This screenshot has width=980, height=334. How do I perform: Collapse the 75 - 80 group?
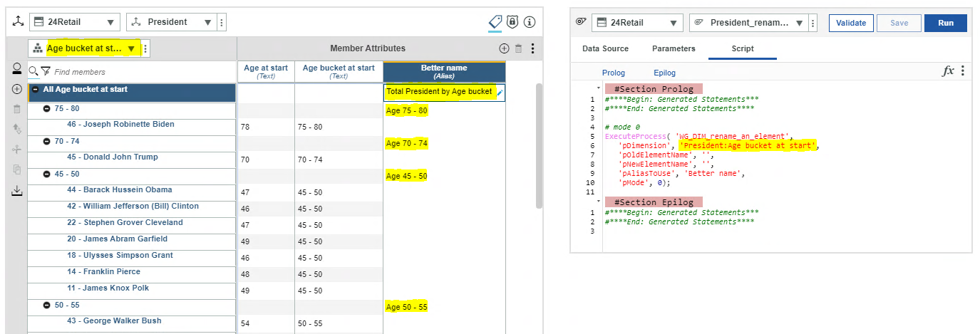pos(47,109)
